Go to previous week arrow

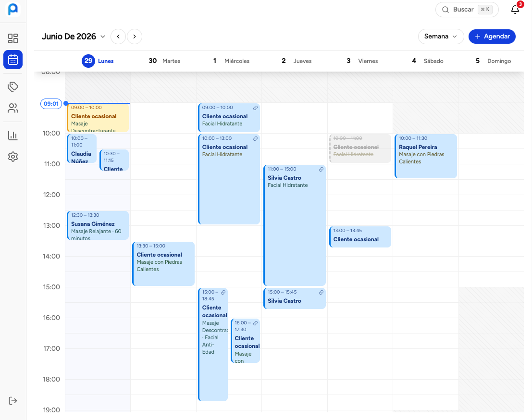coord(118,37)
